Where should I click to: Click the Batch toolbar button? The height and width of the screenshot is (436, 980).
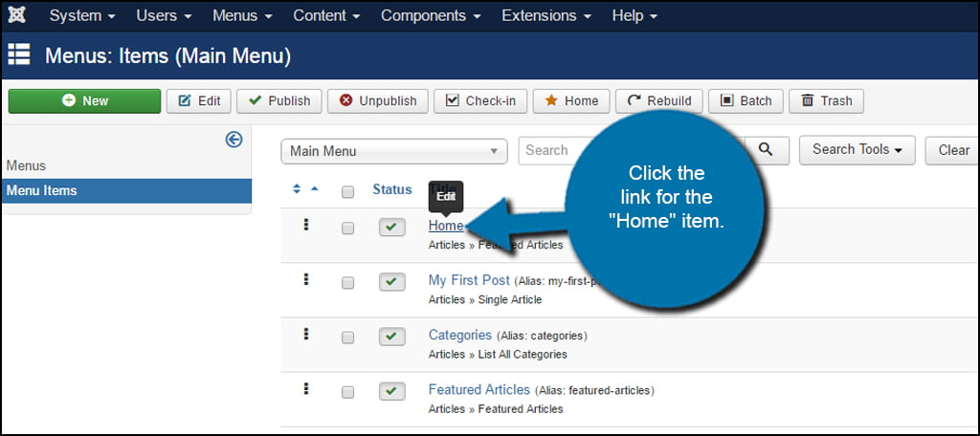(746, 101)
